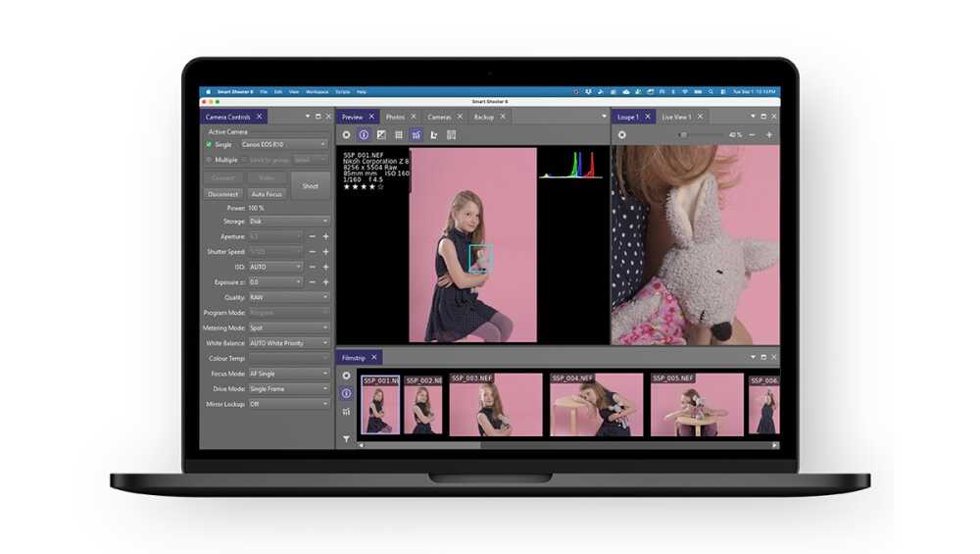Open Filmstrip panel menu arrow

(753, 357)
